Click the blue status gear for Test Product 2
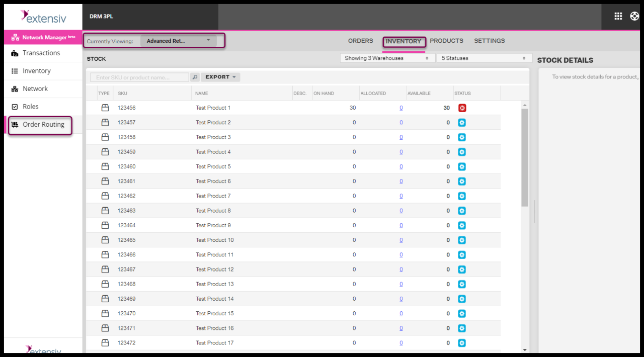The height and width of the screenshot is (357, 644). coord(462,122)
